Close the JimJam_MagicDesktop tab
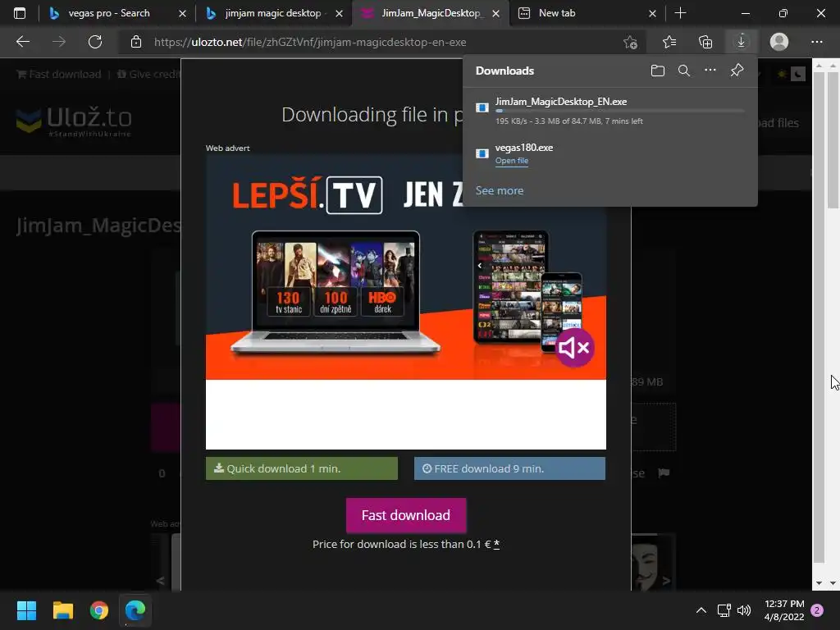Viewport: 840px width, 630px height. coord(495,13)
